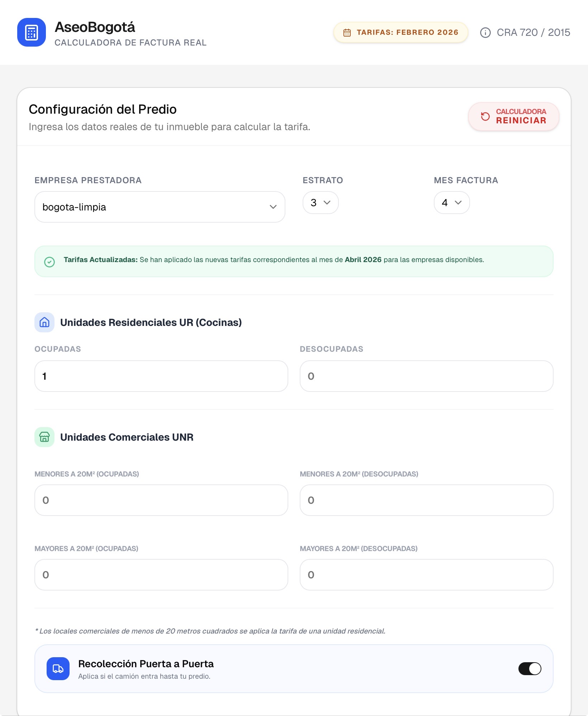Click the house icon for Unidades Residenciales
This screenshot has height=716, width=588.
pyautogui.click(x=44, y=322)
